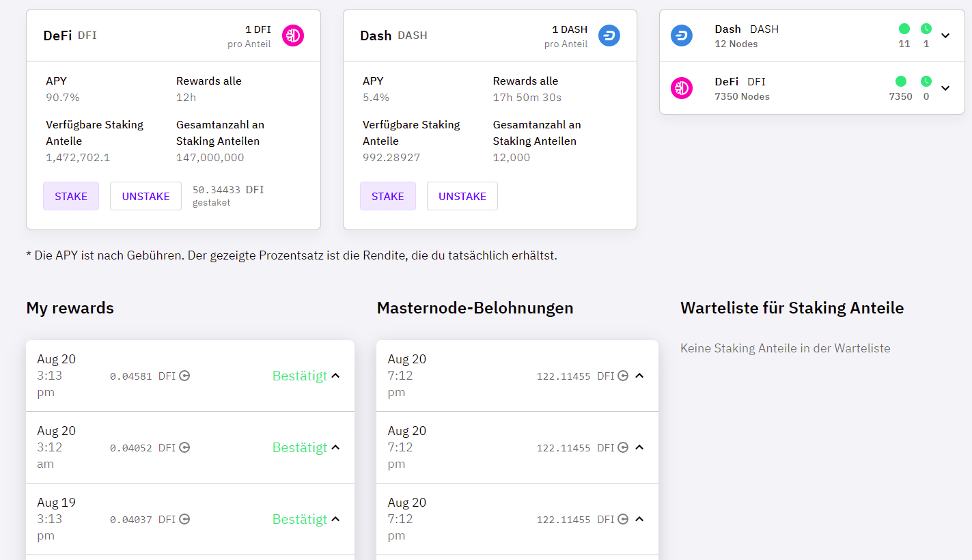Click the Dash DASH card title

393,36
